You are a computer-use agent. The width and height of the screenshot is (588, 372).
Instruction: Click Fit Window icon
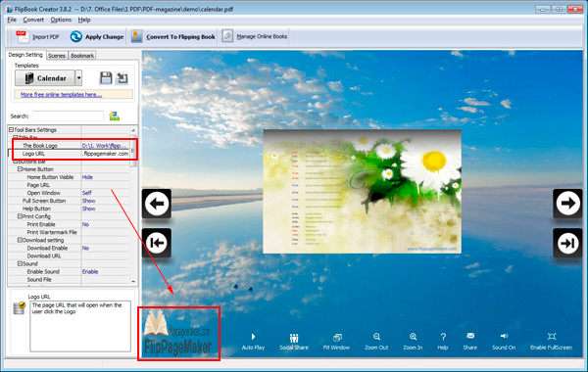pos(337,337)
